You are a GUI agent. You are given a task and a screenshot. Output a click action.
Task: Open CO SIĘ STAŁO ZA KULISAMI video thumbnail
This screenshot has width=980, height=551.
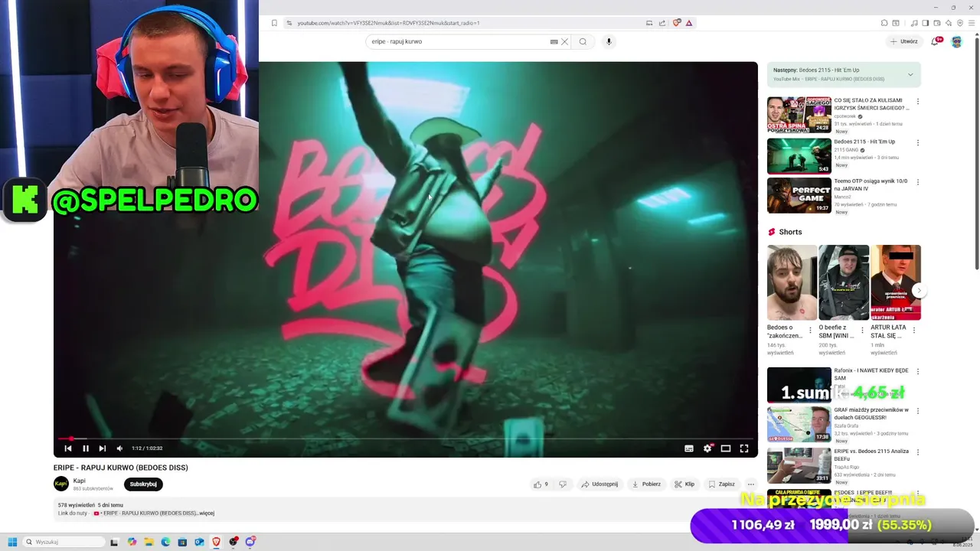coord(799,115)
